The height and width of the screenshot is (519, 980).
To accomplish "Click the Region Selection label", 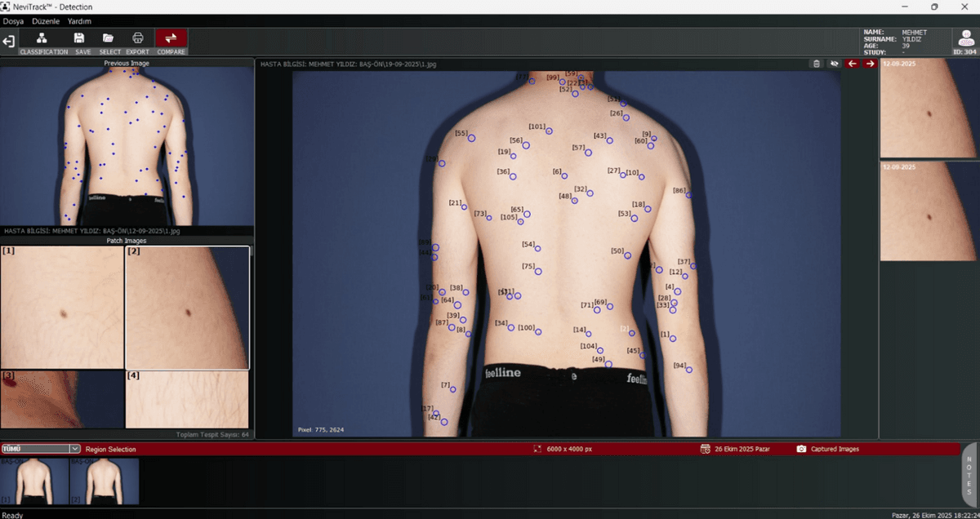I will click(110, 450).
